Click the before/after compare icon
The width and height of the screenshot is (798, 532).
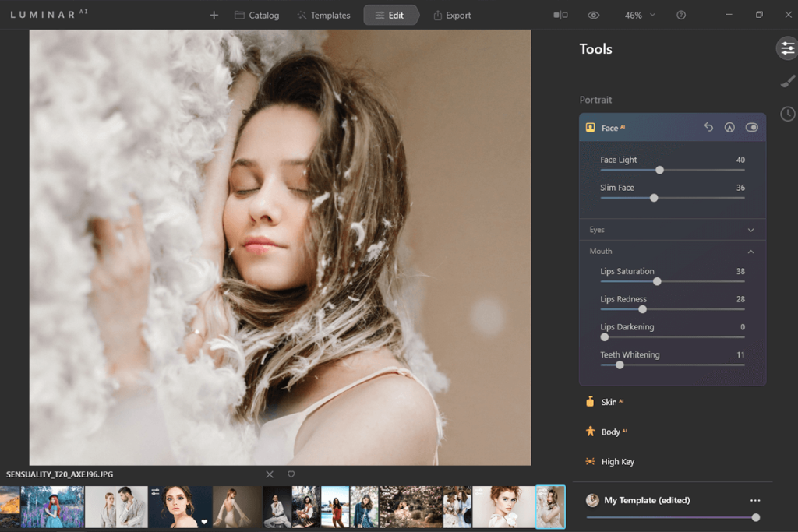pos(560,15)
